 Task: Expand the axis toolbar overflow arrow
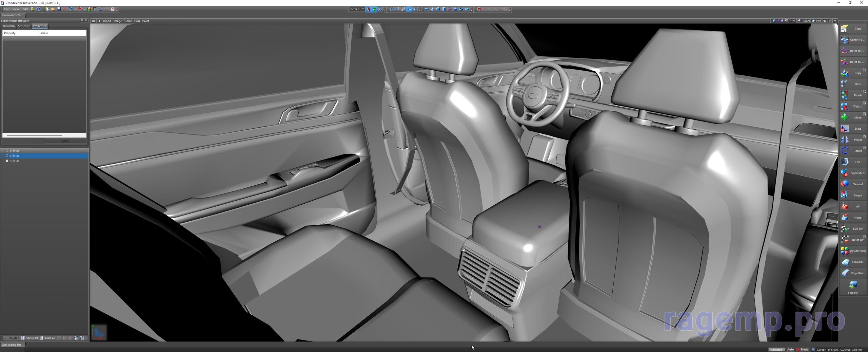384,10
